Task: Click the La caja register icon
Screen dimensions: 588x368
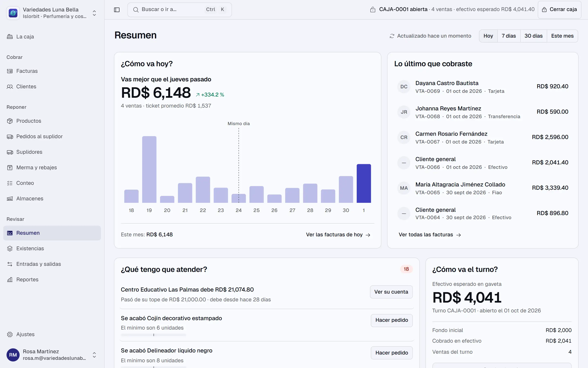Action: 10,37
